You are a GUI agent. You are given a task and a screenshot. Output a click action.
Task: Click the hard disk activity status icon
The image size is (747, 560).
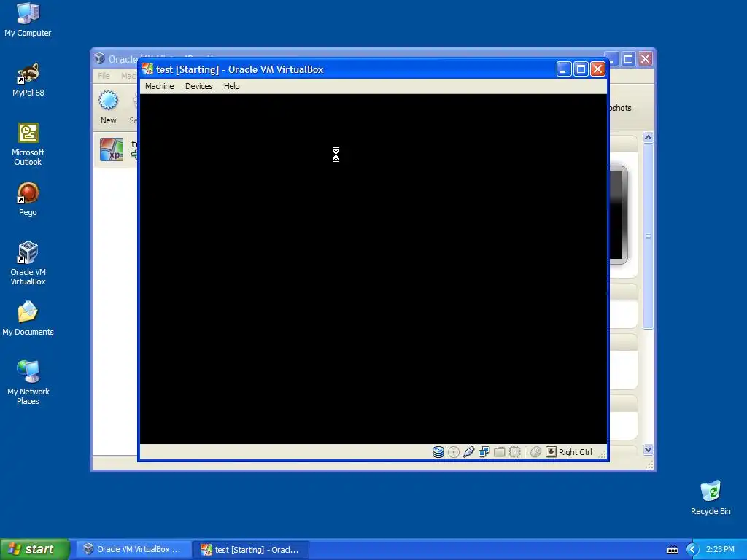(x=438, y=452)
